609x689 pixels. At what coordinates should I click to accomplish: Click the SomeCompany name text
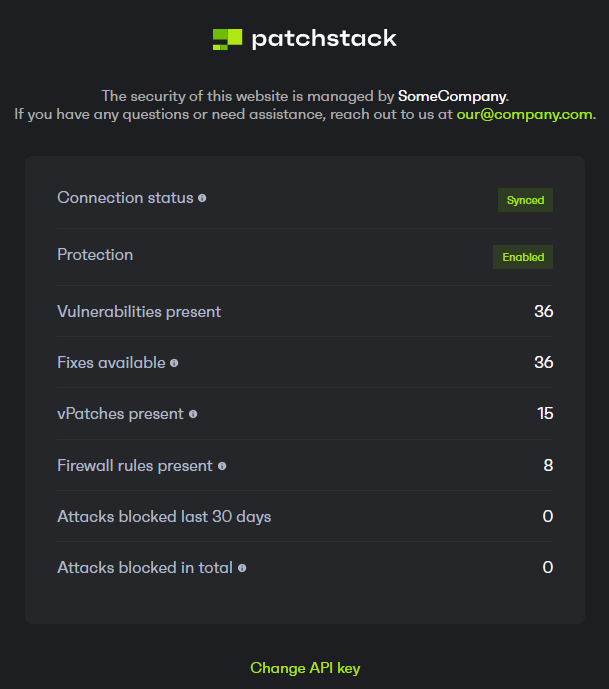click(x=452, y=96)
